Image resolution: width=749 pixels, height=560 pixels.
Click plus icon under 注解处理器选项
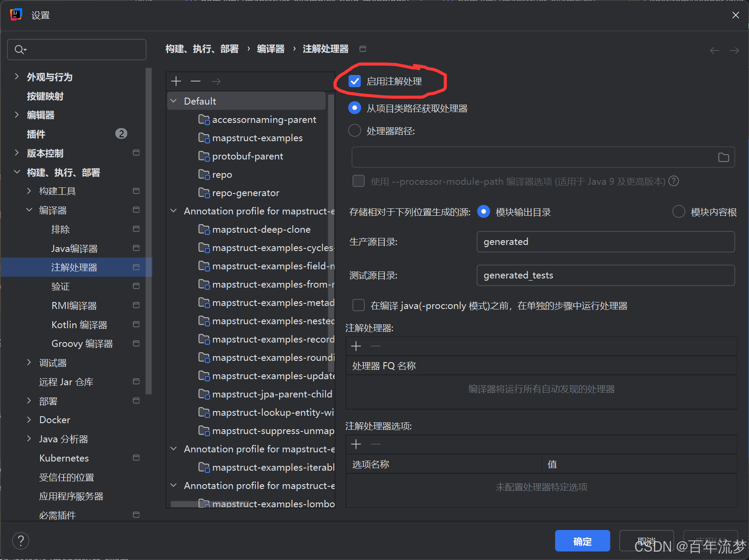click(x=356, y=444)
